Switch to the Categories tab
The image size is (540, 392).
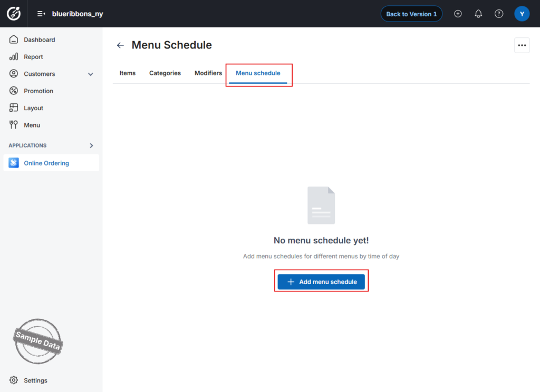pyautogui.click(x=165, y=73)
